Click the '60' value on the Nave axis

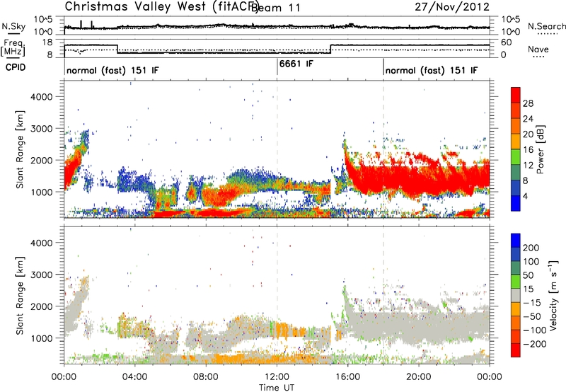coord(507,42)
